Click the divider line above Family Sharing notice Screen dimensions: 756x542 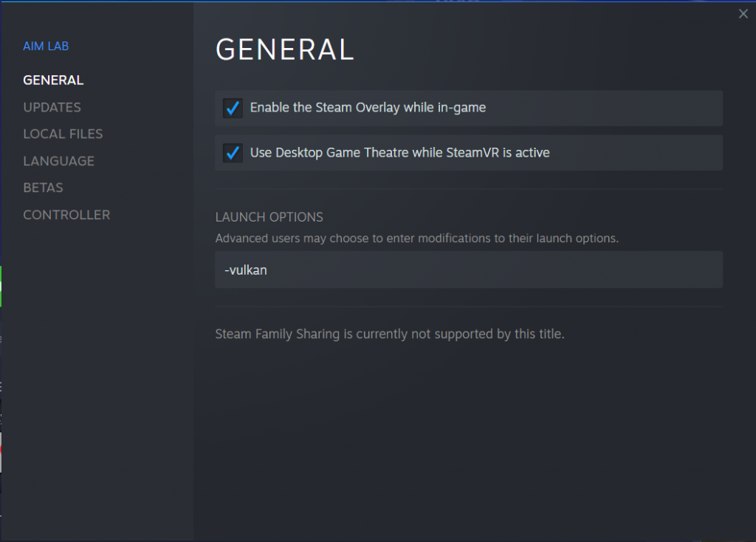(x=468, y=306)
